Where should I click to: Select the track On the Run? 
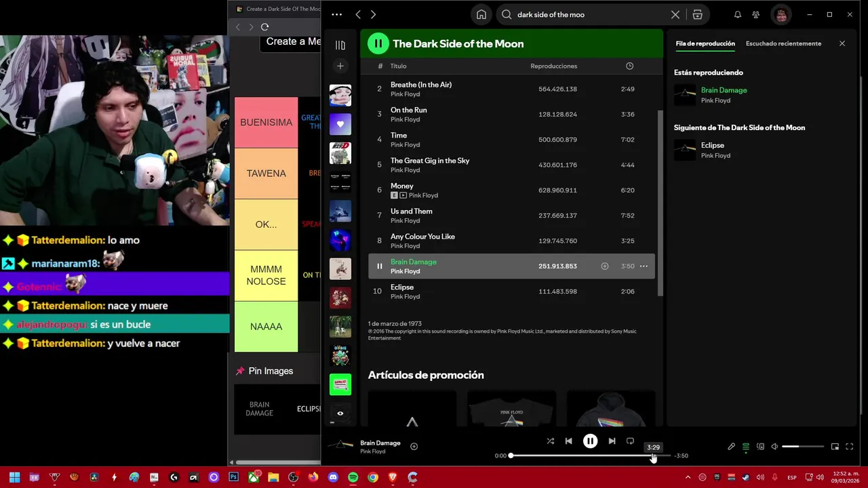pyautogui.click(x=512, y=114)
